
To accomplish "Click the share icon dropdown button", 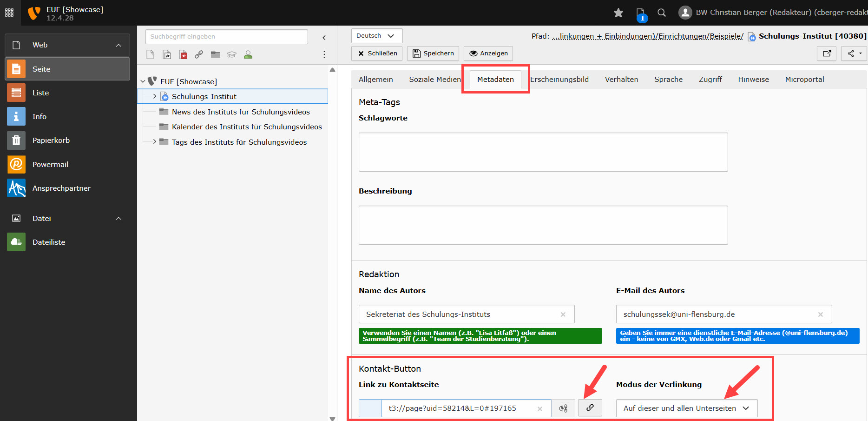I will tap(854, 53).
